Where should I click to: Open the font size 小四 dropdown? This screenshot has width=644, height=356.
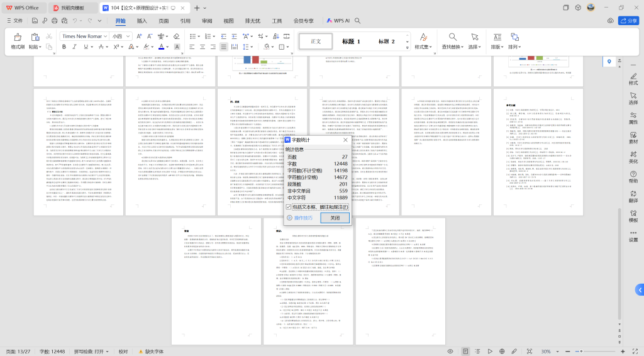(128, 36)
